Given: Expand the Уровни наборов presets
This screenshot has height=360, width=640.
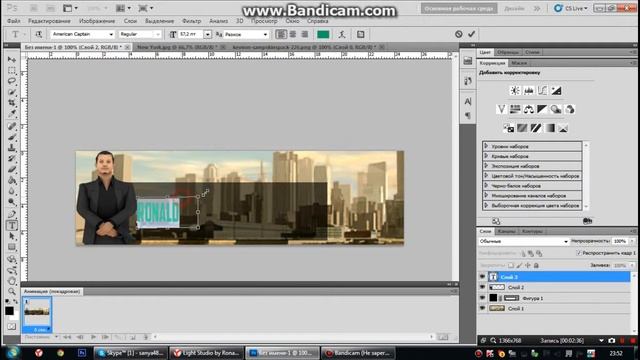Looking at the screenshot, I should point(486,146).
